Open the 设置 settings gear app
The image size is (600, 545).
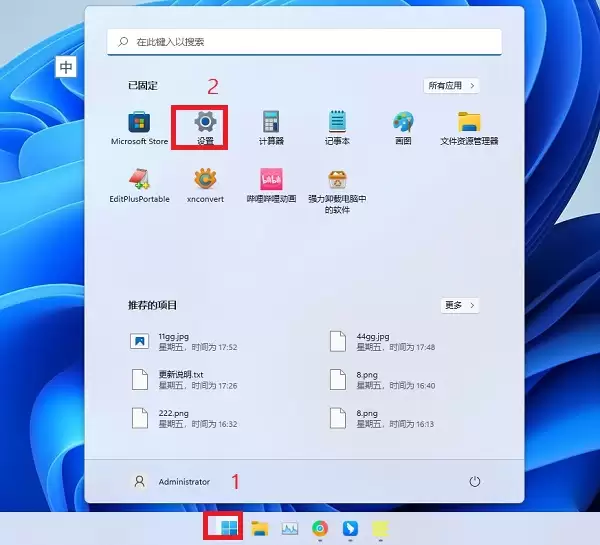(x=205, y=128)
